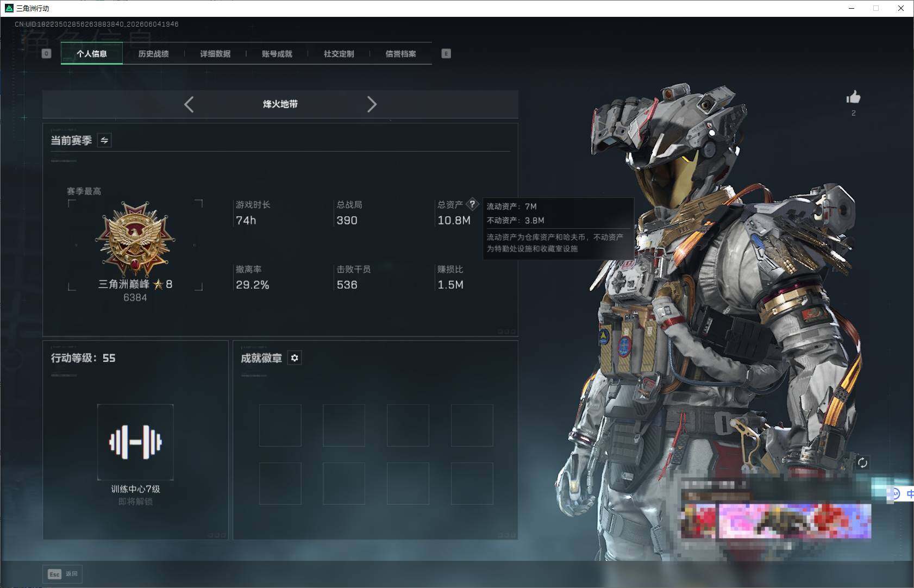Viewport: 914px width, 588px height.
Task: Close the 三角洲行动 window
Action: pyautogui.click(x=901, y=8)
